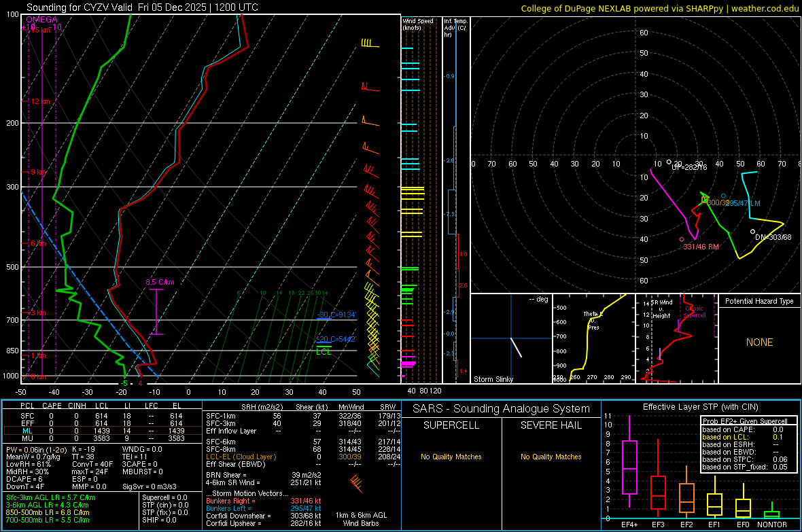Viewport: 802px width, 532px height.
Task: Click the CINH column header
Action: [x=77, y=406]
